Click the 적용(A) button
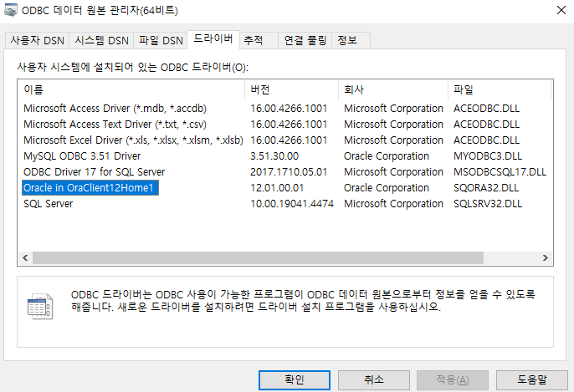Screen dimensions: 574x392 tap(453, 380)
